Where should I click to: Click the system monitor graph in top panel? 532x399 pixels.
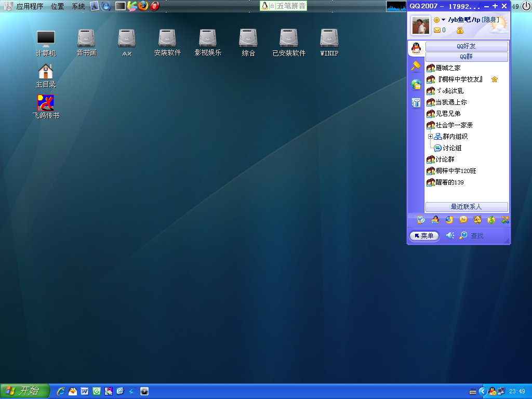coord(396,6)
